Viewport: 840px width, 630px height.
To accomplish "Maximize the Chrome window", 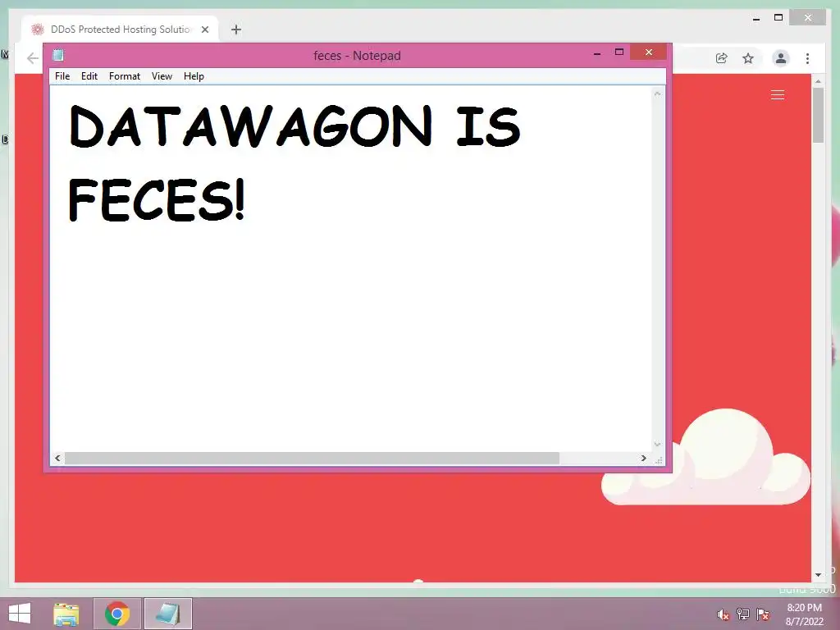I will pos(778,18).
